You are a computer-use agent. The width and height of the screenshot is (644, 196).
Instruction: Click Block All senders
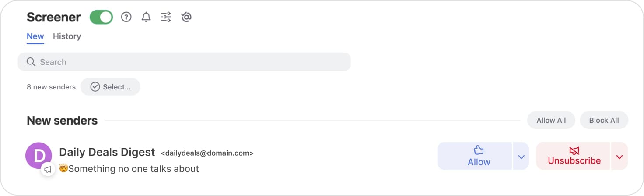604,120
